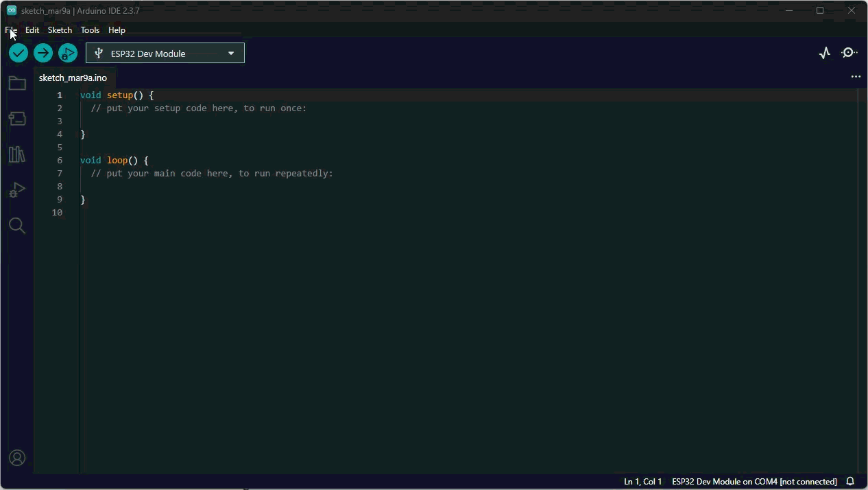Click the Upload arrow button

tap(43, 53)
